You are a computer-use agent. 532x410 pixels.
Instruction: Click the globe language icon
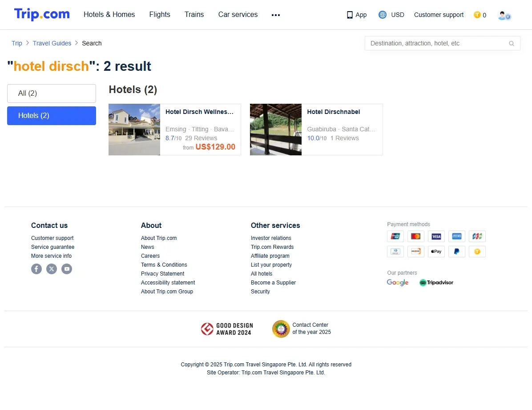click(383, 15)
